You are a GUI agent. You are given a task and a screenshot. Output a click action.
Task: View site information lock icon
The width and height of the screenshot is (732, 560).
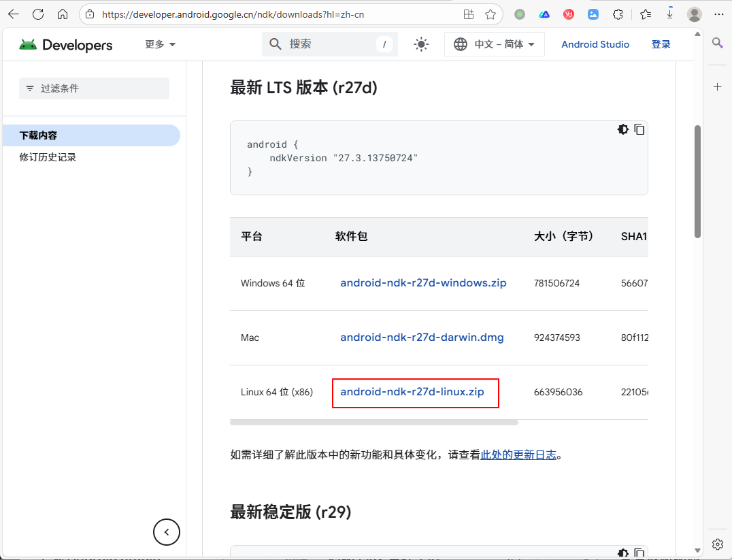(x=90, y=14)
